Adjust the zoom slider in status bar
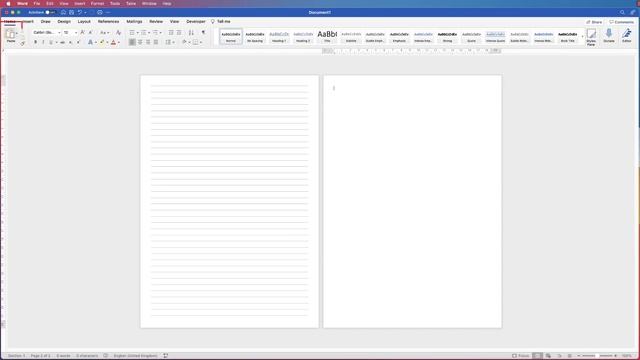The image size is (640, 360). point(598,356)
